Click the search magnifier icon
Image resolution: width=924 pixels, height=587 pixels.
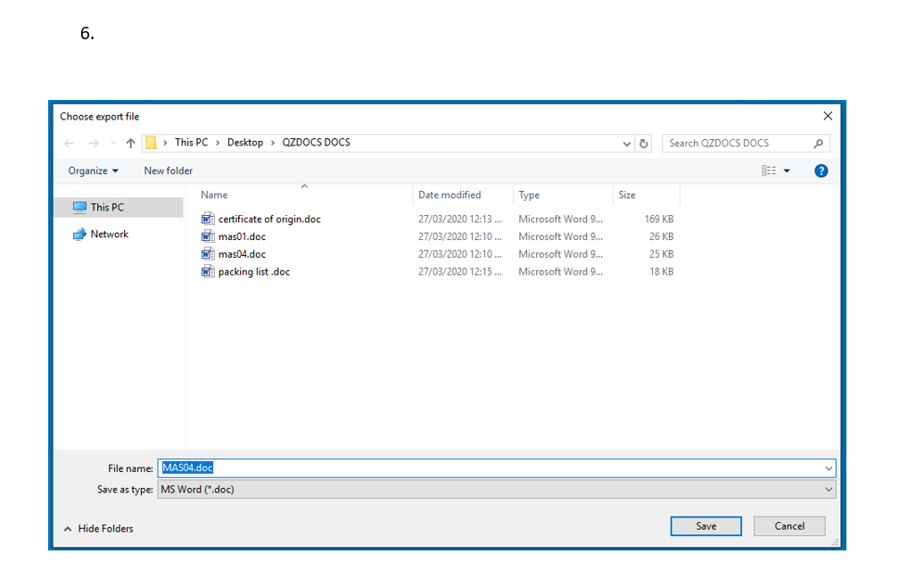[819, 144]
